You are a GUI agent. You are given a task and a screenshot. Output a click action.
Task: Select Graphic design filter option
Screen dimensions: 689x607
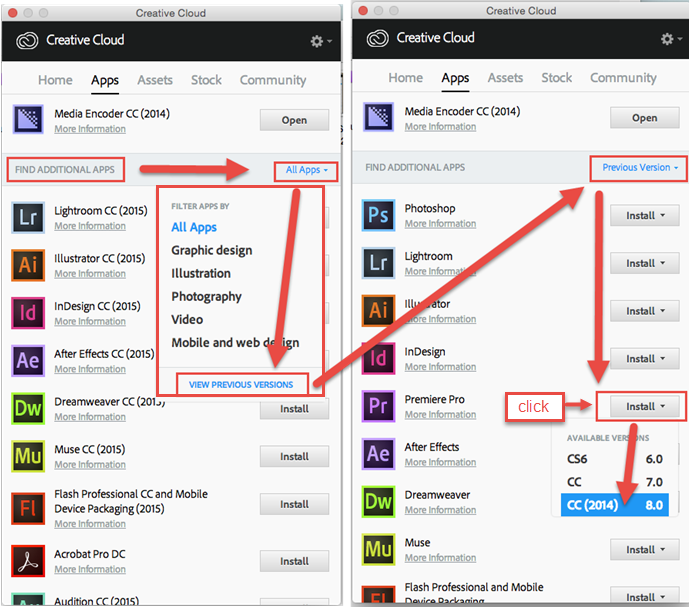tap(212, 251)
